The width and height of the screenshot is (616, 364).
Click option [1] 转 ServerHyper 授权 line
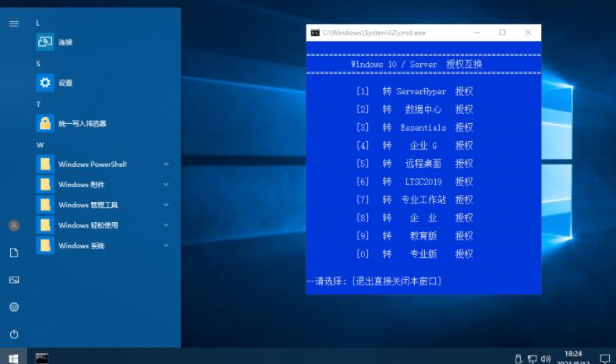415,91
